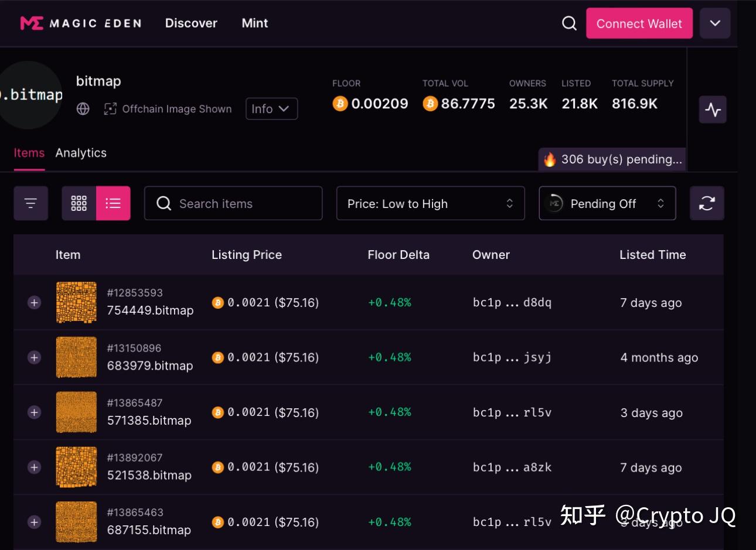Open owner bc1p ... jsyj
Viewport: 756px width, 550px height.
pos(512,357)
